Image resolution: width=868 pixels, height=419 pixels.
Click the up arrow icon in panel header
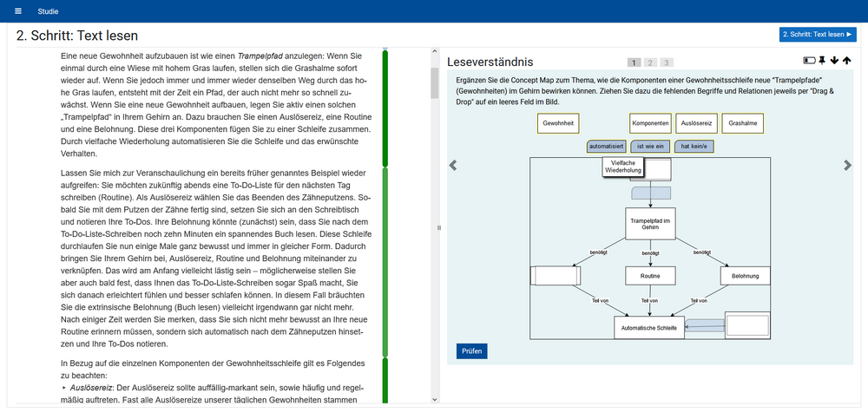[846, 61]
